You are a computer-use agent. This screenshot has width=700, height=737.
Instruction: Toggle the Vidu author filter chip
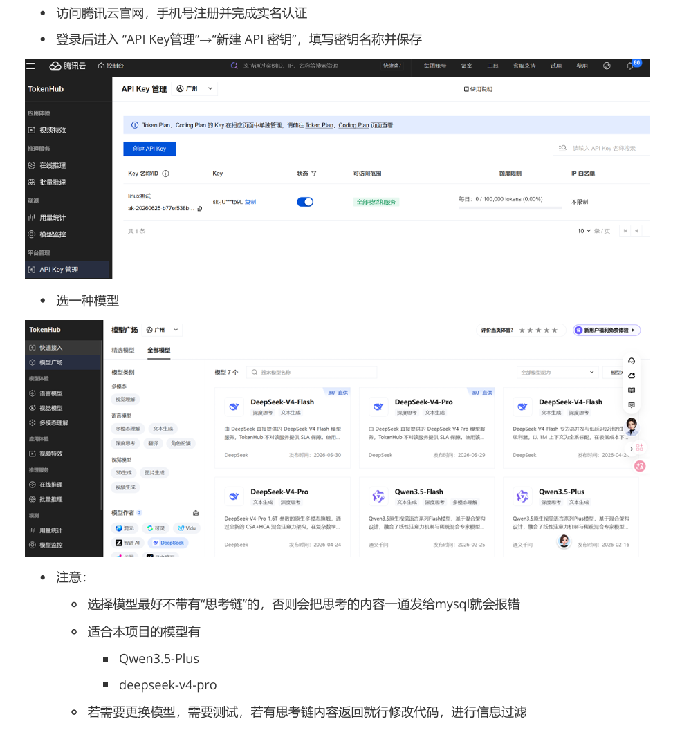coord(187,528)
